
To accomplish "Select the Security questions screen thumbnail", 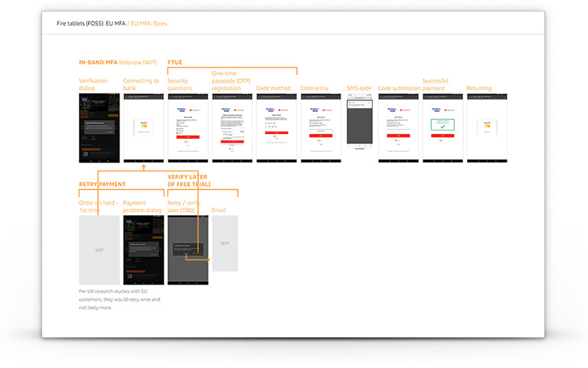I will tap(188, 128).
